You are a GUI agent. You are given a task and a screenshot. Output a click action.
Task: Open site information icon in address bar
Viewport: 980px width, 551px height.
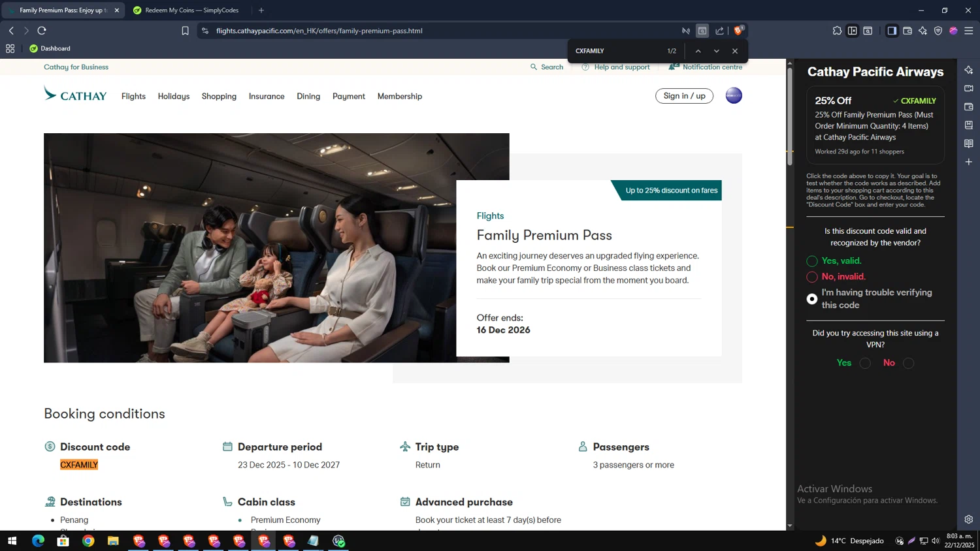tap(205, 31)
